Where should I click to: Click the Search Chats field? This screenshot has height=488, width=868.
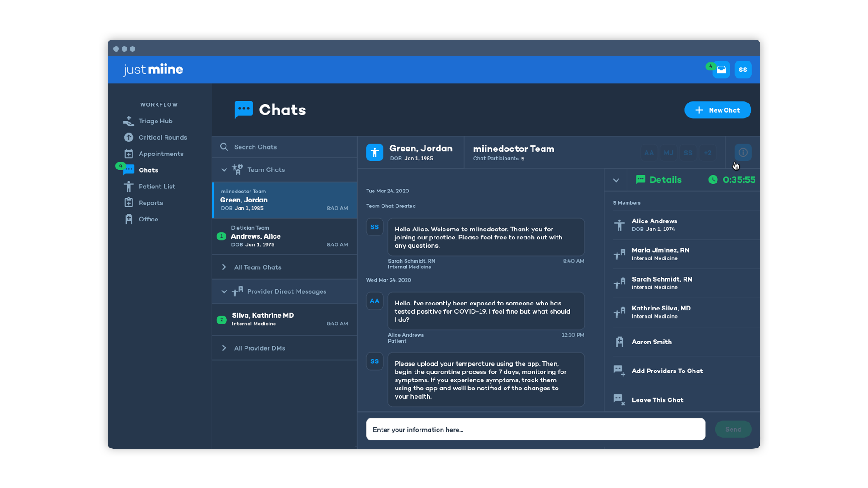click(284, 147)
